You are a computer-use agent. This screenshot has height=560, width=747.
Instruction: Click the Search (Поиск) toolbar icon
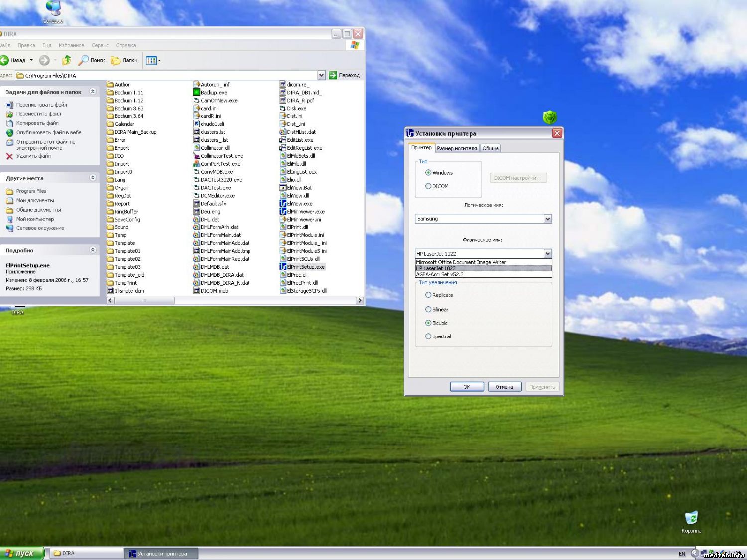(84, 60)
